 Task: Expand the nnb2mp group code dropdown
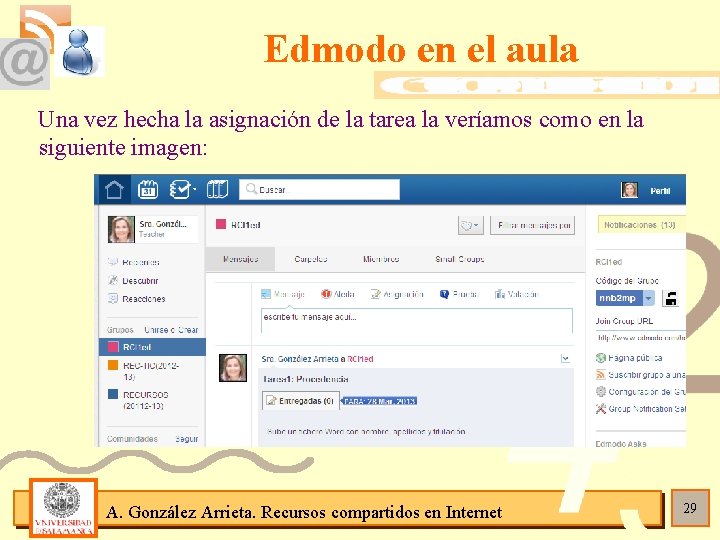click(x=648, y=298)
